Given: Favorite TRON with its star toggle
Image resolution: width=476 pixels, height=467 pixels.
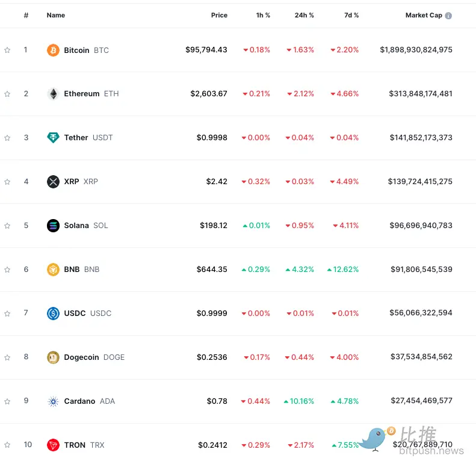Looking at the screenshot, I should tap(7, 445).
